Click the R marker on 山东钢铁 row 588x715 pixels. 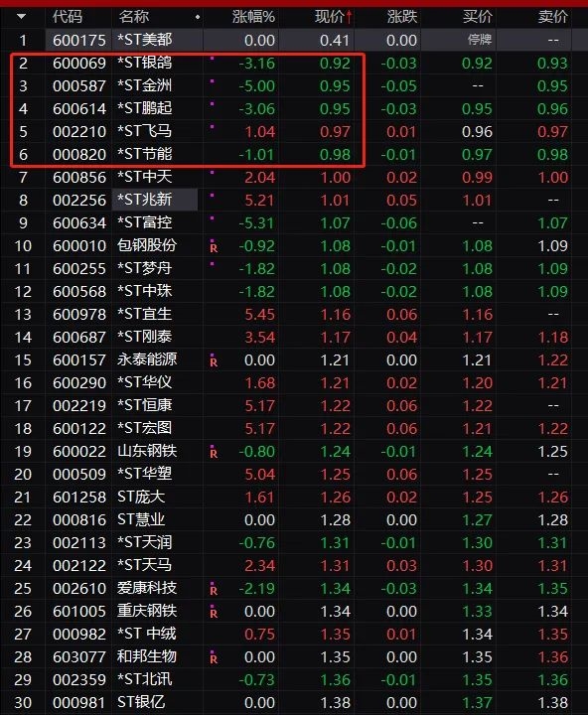pyautogui.click(x=214, y=452)
